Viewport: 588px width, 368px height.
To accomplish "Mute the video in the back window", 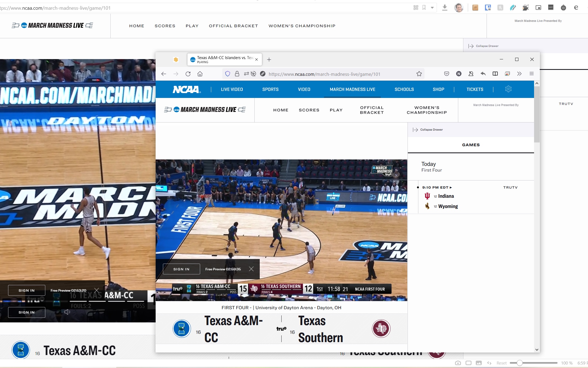I will click(x=67, y=312).
